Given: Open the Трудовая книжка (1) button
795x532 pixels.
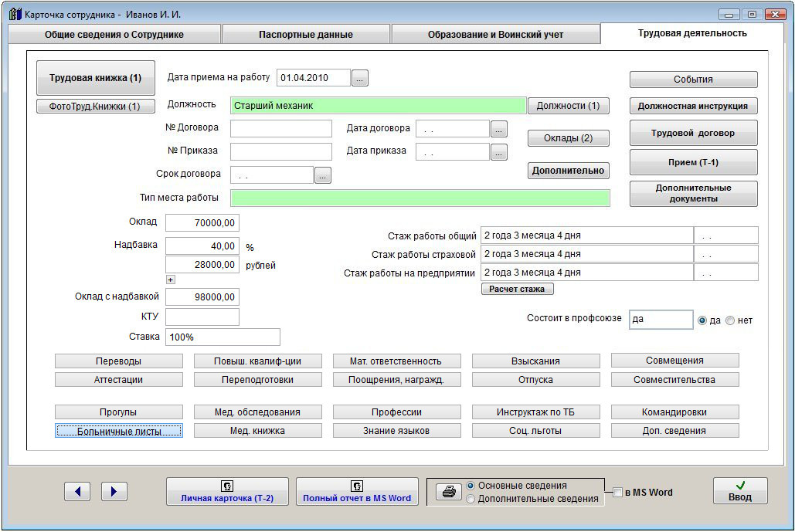Looking at the screenshot, I should 96,78.
